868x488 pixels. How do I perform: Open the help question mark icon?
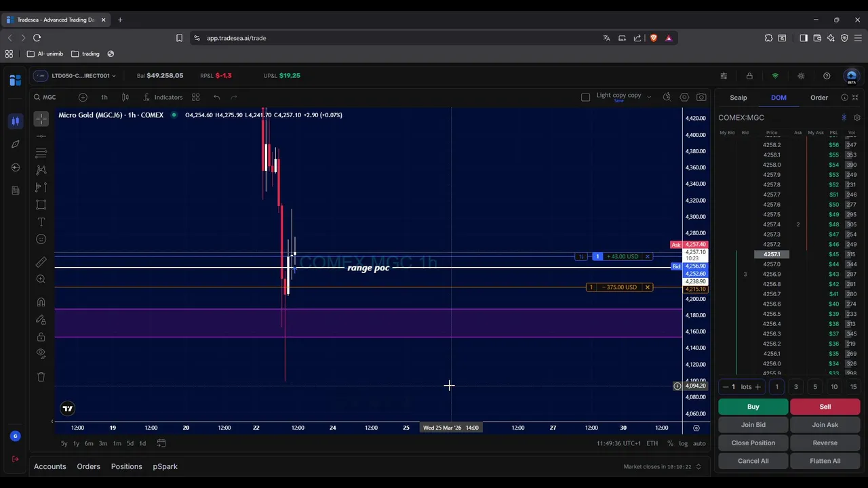point(827,76)
